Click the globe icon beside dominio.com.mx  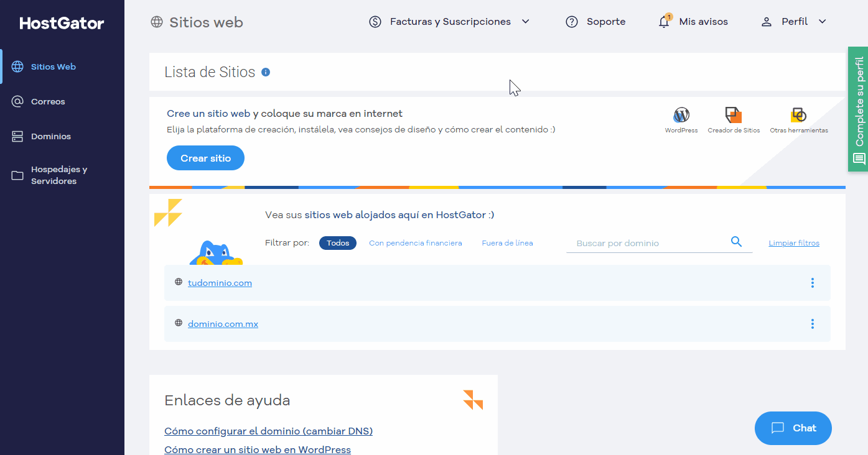tap(179, 323)
